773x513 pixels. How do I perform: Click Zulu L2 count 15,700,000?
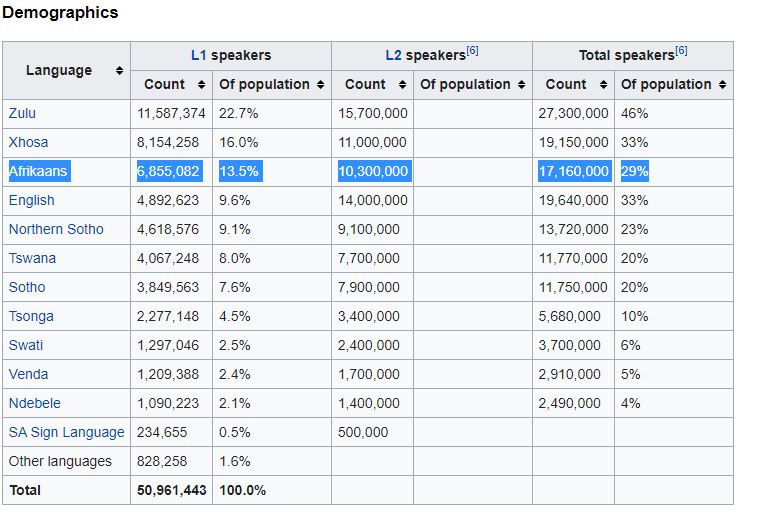coord(373,113)
